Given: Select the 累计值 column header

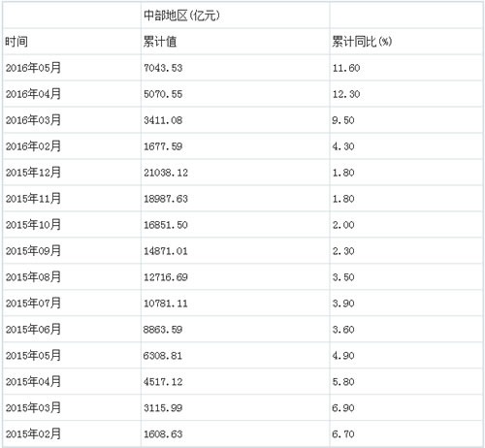Looking at the screenshot, I should (x=160, y=42).
